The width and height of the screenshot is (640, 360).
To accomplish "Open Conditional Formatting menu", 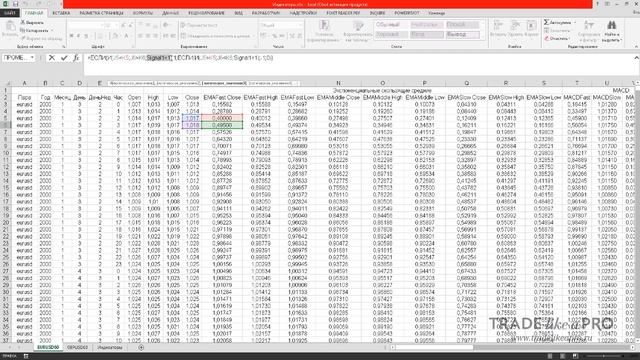I will coord(324,31).
